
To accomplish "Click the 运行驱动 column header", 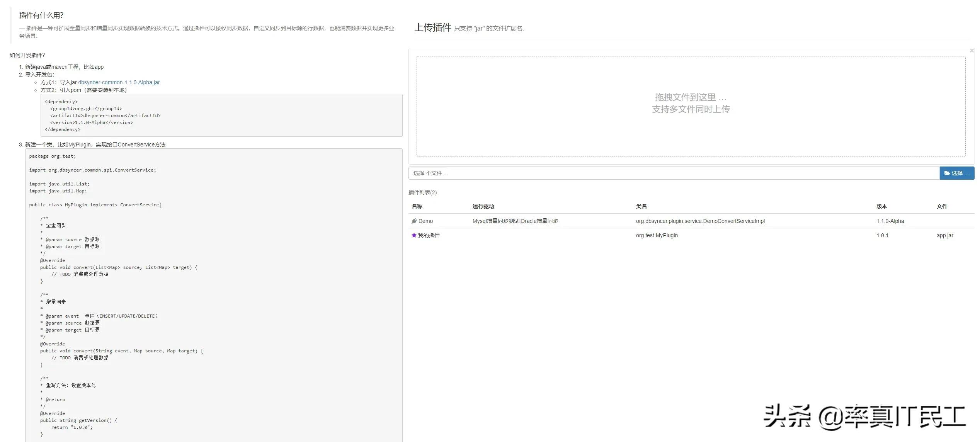I will [483, 206].
